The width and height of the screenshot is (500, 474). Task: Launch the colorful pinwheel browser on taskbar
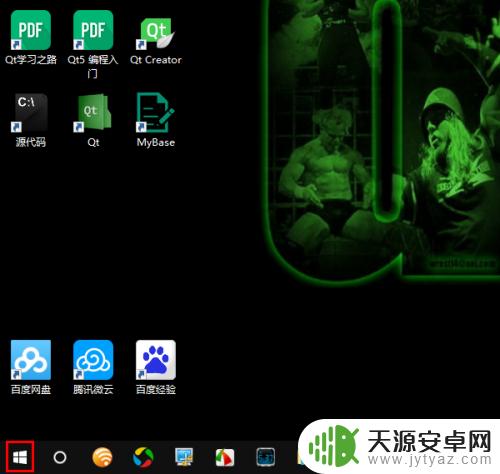pos(143,457)
